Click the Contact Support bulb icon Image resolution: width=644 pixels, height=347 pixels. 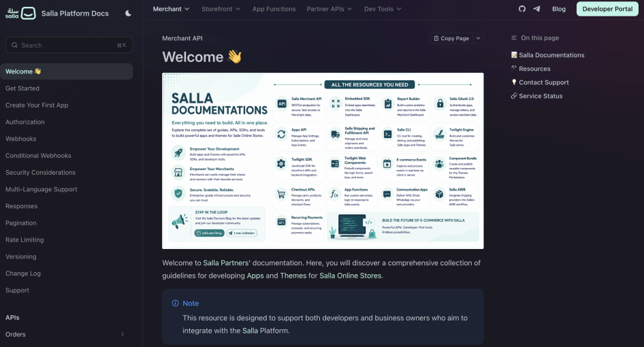tap(514, 82)
